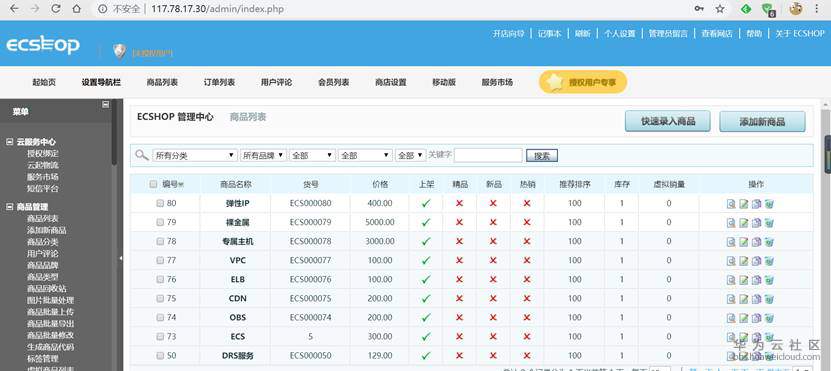Hide the sidebar using the splitter arrow

coord(120,259)
